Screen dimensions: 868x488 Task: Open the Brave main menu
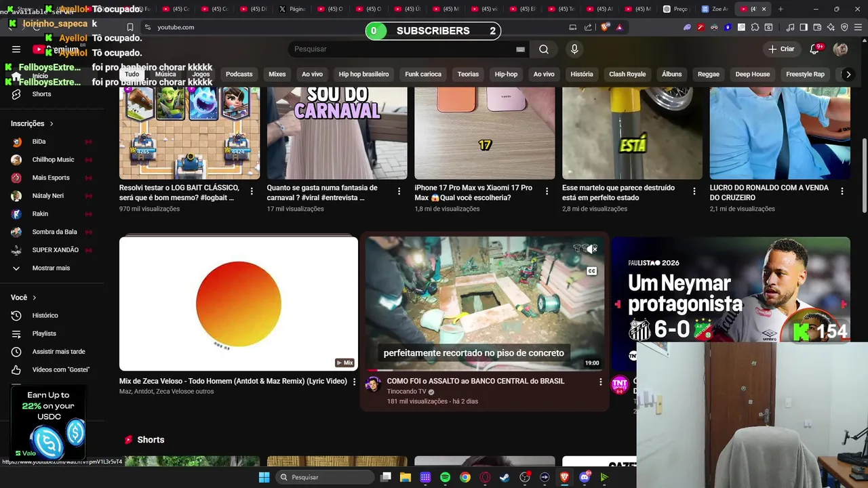[x=858, y=27]
